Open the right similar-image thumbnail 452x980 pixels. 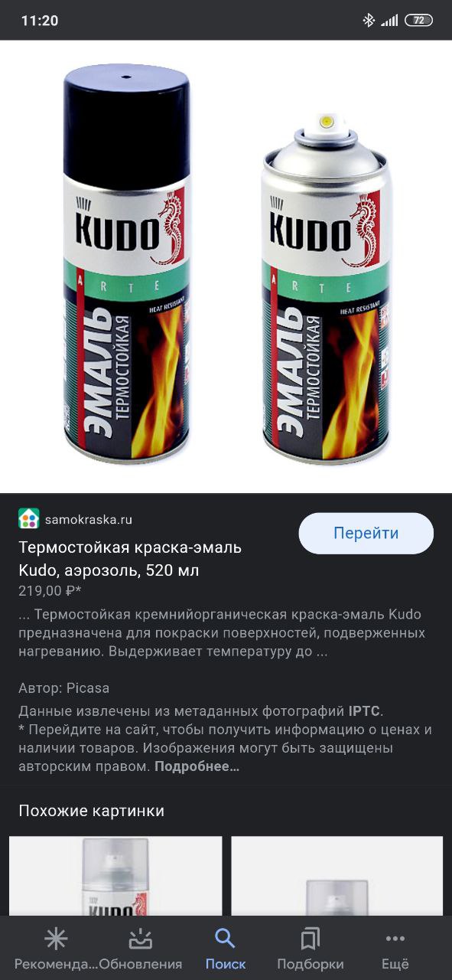coord(337,875)
